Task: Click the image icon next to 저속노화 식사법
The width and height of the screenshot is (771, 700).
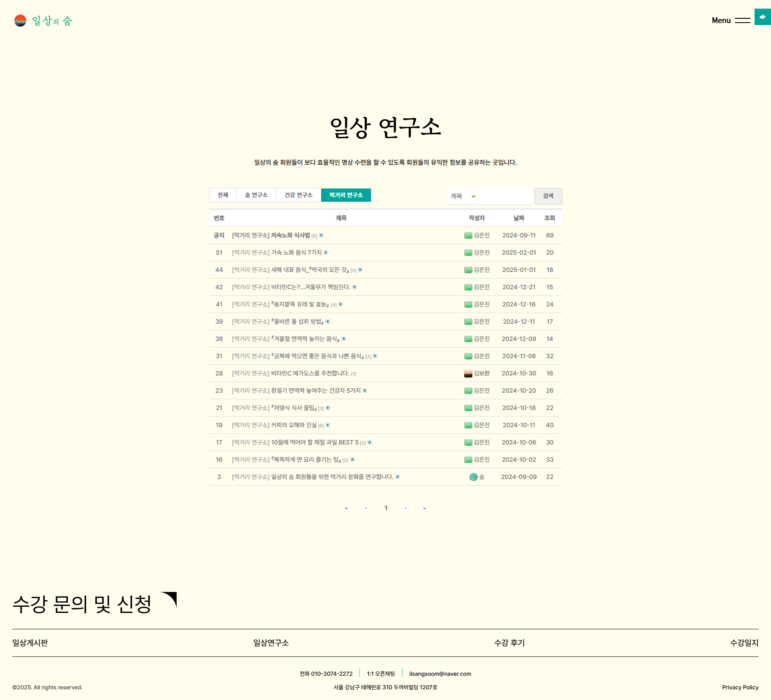Action: 321,235
